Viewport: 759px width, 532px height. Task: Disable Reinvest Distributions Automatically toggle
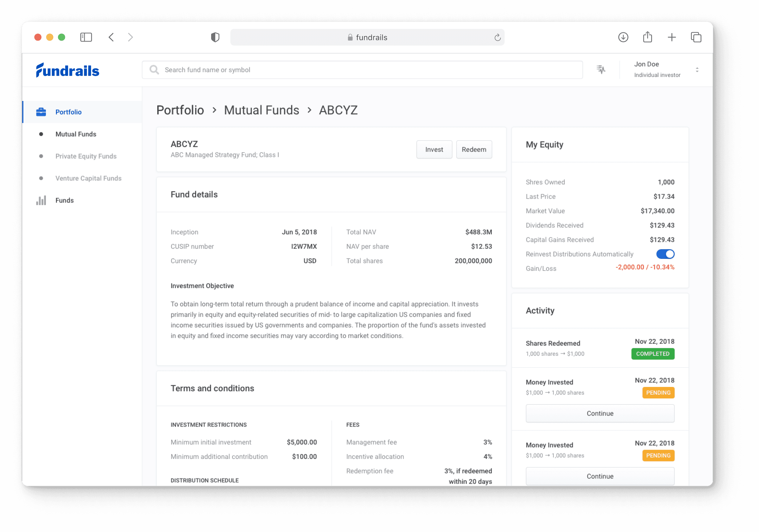(665, 254)
